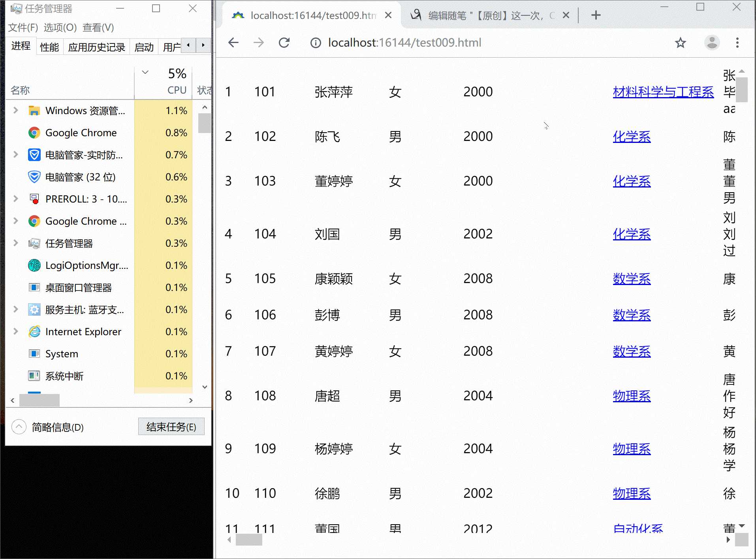Click the 服务主机 gear icon

click(x=34, y=310)
